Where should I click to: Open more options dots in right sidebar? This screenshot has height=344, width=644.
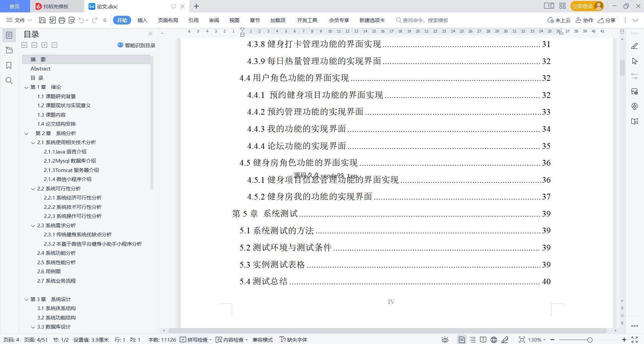[634, 326]
